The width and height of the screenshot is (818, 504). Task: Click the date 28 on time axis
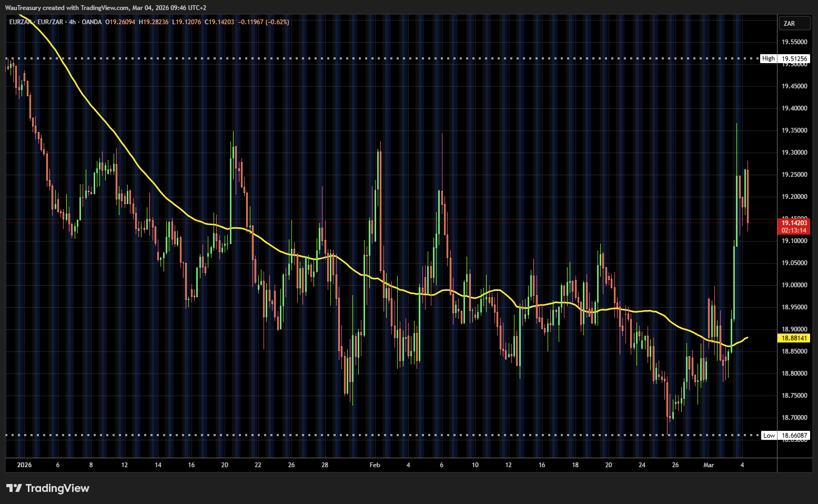pyautogui.click(x=325, y=465)
